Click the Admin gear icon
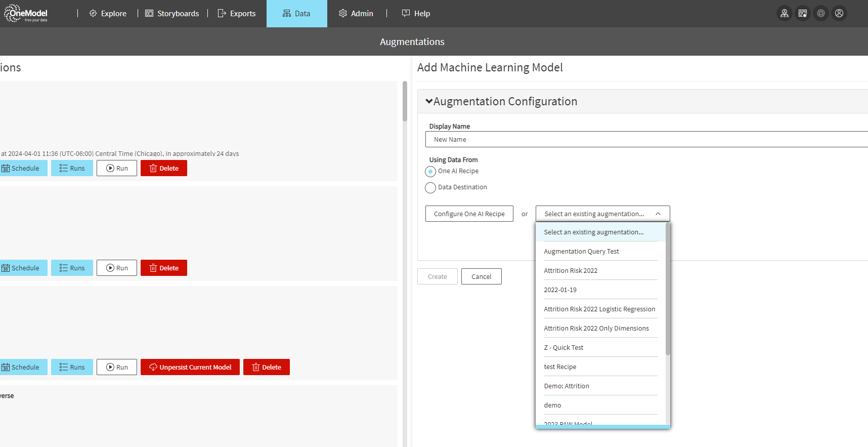 point(343,13)
